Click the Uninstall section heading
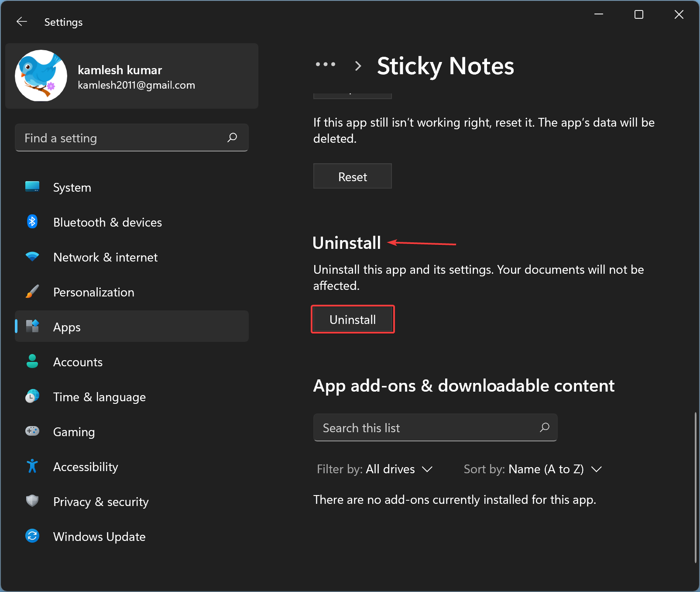Image resolution: width=700 pixels, height=592 pixels. (x=347, y=243)
